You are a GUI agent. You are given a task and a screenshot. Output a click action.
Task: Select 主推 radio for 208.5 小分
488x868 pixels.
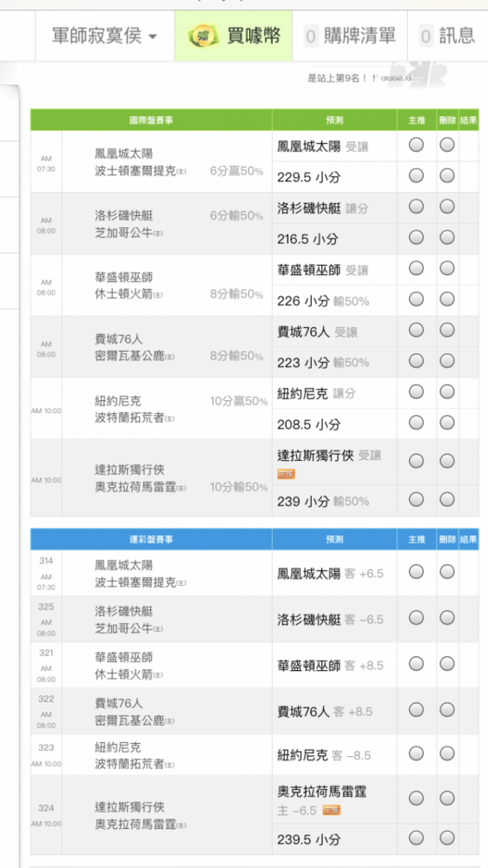tap(416, 424)
